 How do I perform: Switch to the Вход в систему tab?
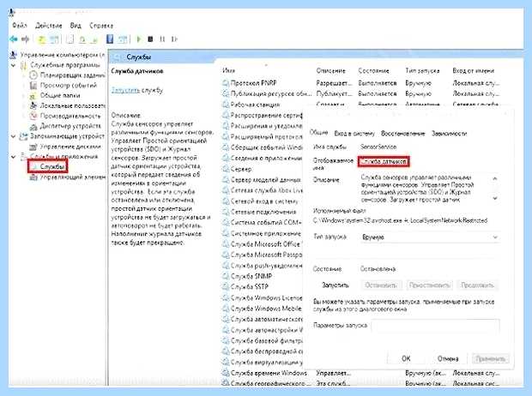pyautogui.click(x=354, y=134)
